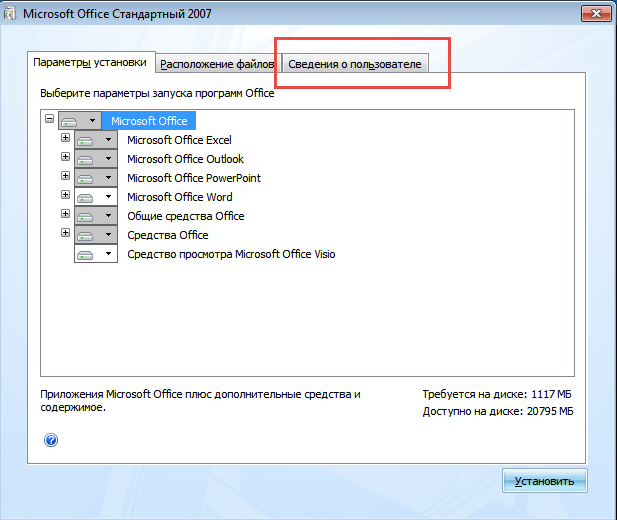
Task: Open the root Microsoft Office install dropdown
Action: (92, 121)
